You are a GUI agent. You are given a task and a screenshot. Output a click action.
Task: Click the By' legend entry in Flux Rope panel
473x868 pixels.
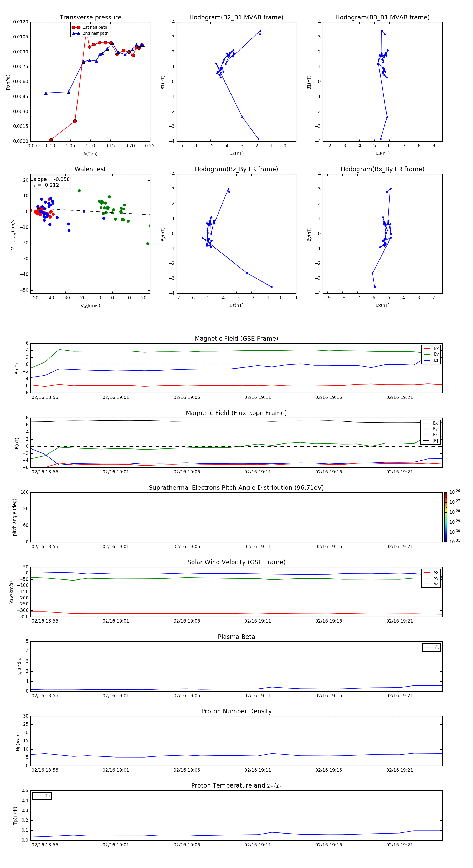pos(431,429)
